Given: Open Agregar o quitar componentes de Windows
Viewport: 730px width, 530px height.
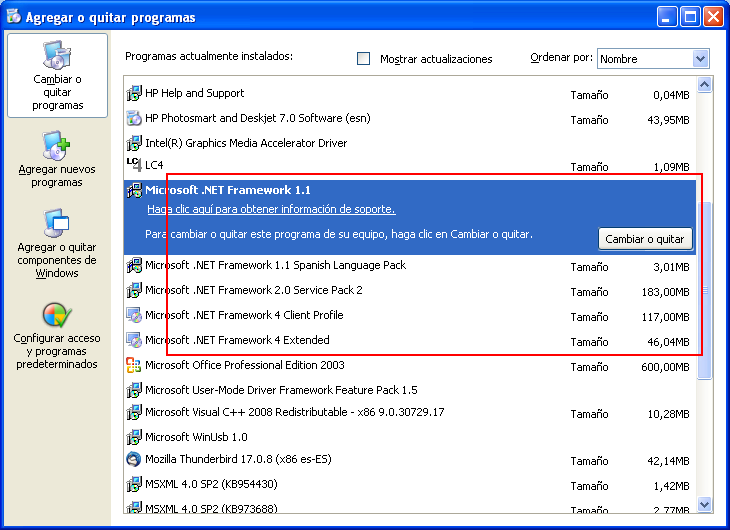Looking at the screenshot, I should (x=57, y=224).
